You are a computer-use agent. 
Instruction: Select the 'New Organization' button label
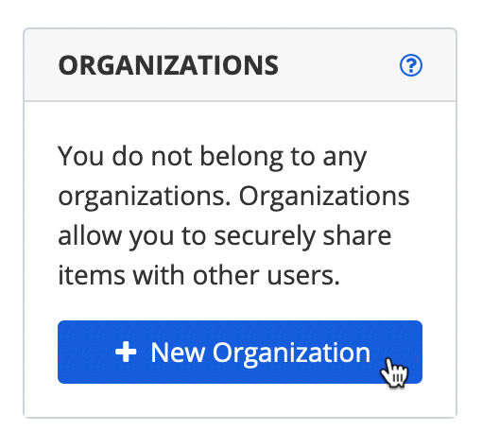pyautogui.click(x=260, y=353)
